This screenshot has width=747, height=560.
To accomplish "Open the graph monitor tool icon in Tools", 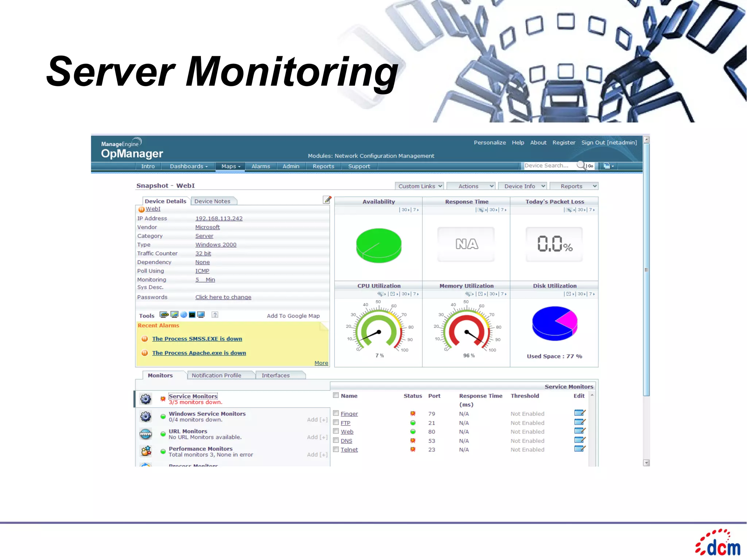I will coord(174,314).
